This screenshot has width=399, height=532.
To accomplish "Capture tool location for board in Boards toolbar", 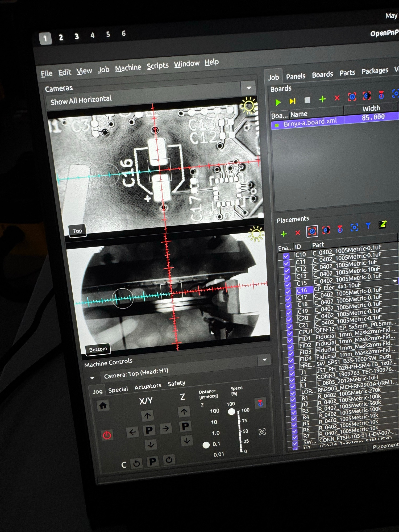I will click(367, 96).
